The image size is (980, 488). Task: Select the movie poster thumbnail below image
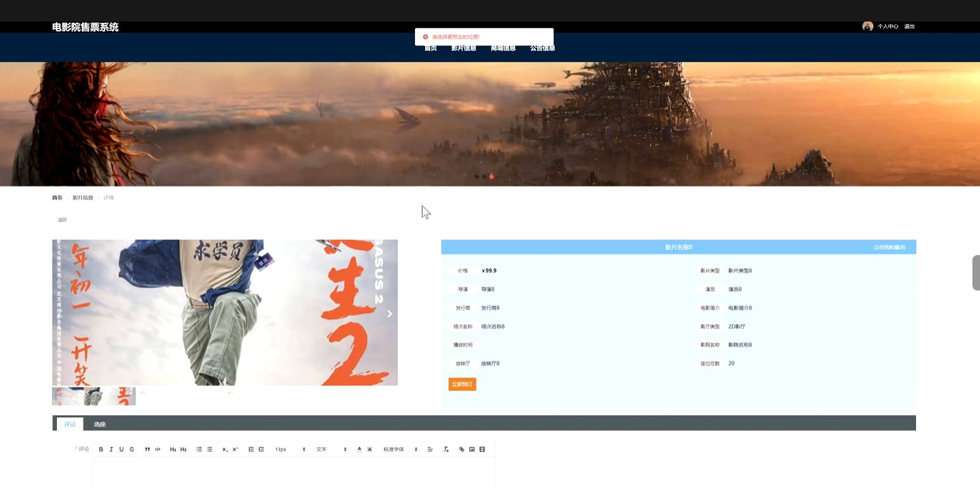pyautogui.click(x=94, y=396)
